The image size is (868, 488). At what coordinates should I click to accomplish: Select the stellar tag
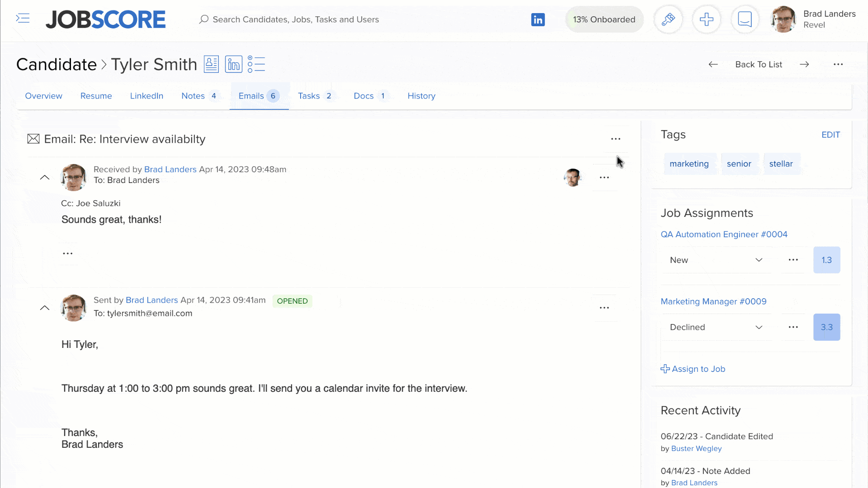(x=781, y=164)
